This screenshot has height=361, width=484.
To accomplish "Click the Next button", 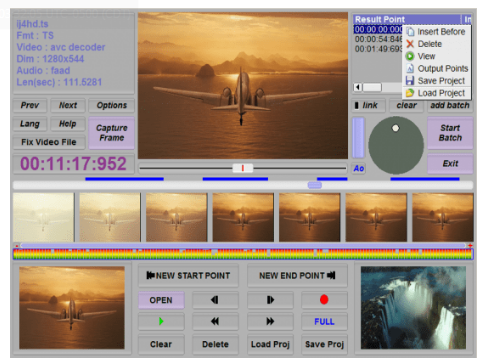I will click(x=68, y=105).
